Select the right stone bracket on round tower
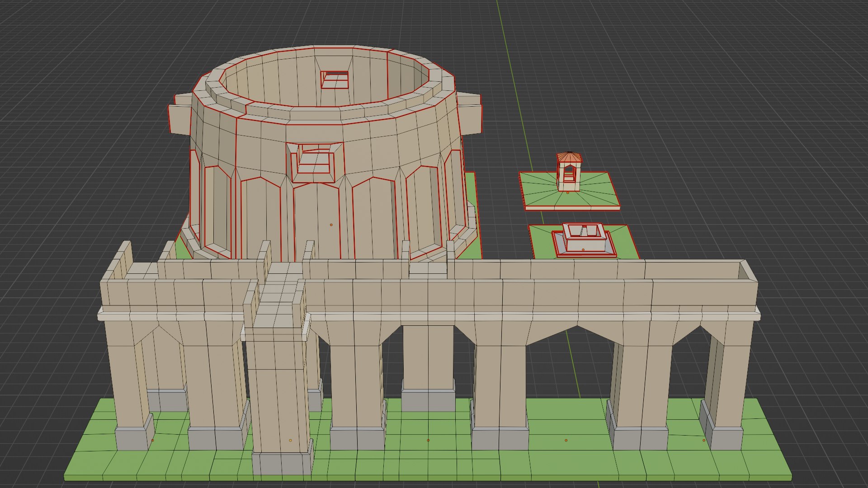The image size is (868, 488). click(x=470, y=113)
